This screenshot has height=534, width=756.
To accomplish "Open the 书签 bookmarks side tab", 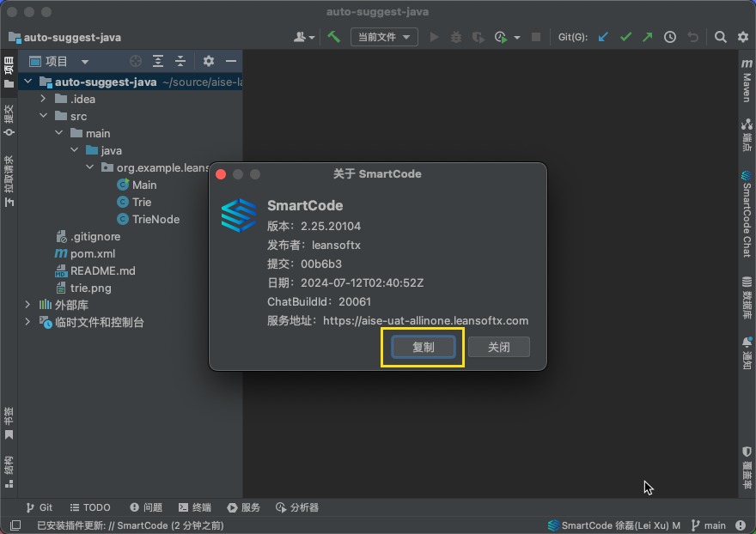I will point(9,423).
